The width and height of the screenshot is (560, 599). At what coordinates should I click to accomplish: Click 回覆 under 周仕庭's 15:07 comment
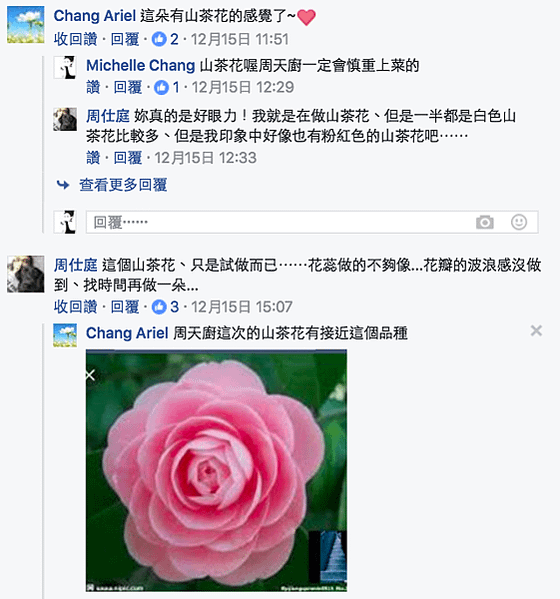125,307
